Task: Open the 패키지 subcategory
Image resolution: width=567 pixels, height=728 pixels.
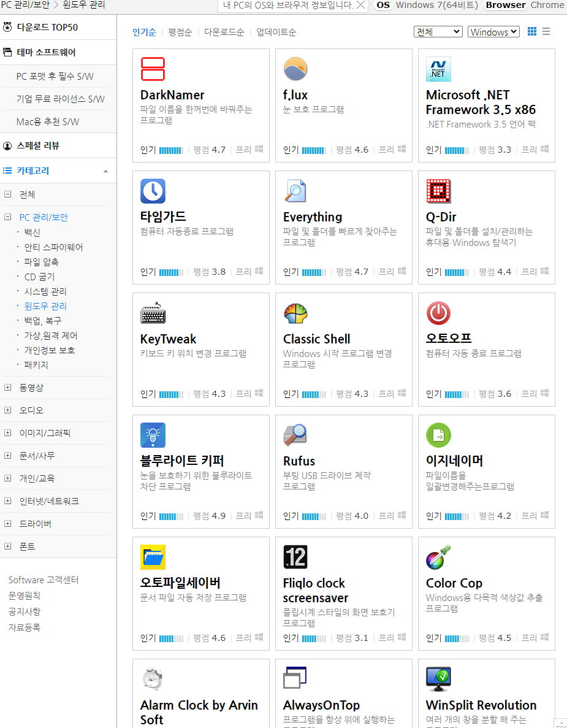Action: point(36,365)
